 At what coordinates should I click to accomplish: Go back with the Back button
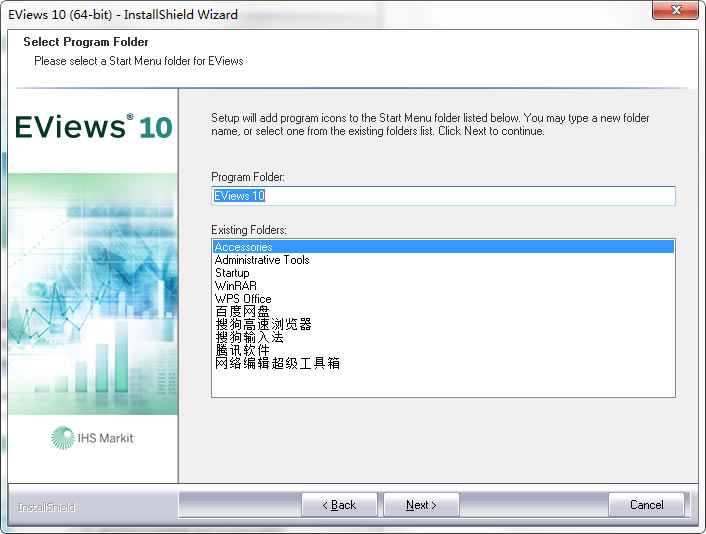point(339,505)
